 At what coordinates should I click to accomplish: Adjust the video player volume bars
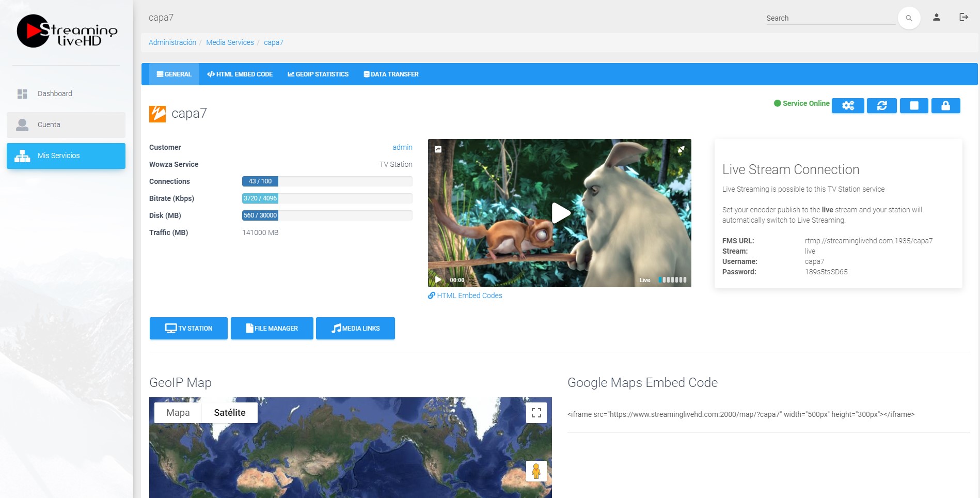tap(672, 280)
